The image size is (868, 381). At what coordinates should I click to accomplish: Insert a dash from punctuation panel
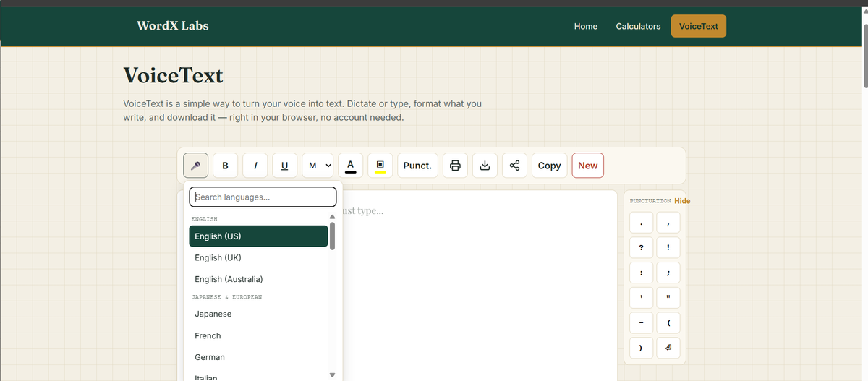[x=642, y=322]
